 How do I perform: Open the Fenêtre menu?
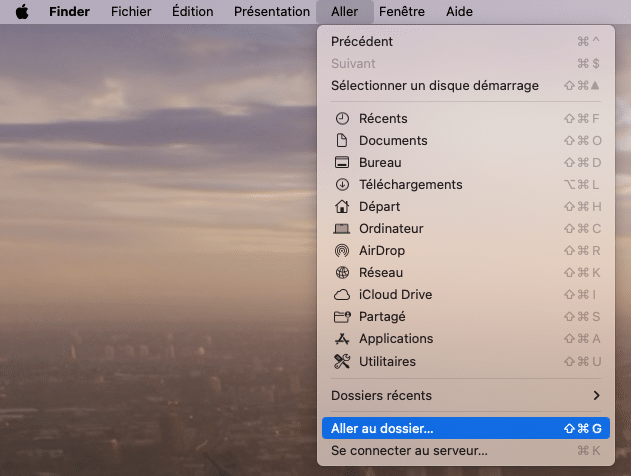(x=402, y=12)
